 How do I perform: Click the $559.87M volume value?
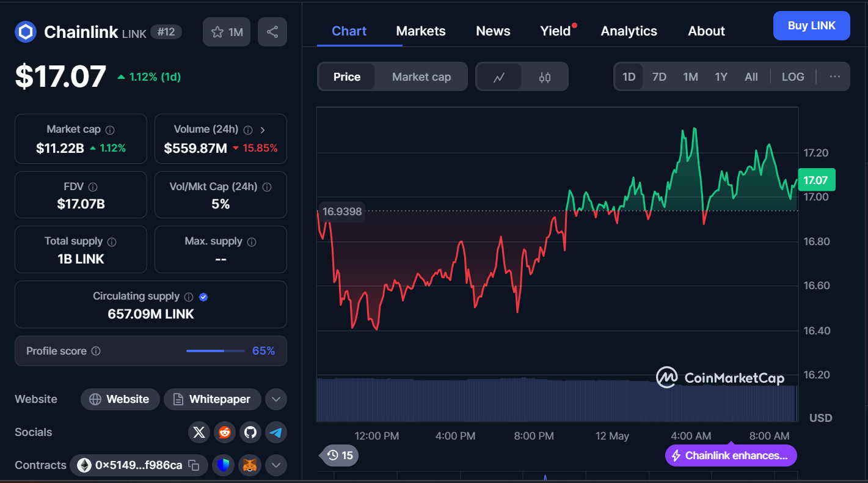(x=195, y=148)
